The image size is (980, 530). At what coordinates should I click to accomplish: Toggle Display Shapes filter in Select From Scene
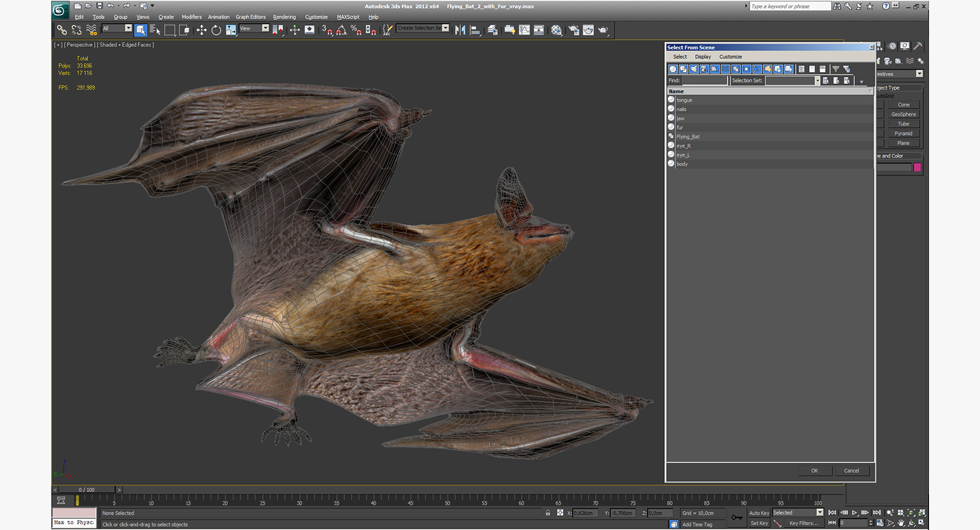point(683,69)
